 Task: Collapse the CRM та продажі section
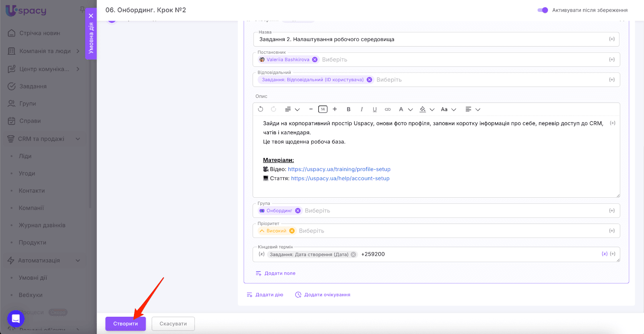78,139
